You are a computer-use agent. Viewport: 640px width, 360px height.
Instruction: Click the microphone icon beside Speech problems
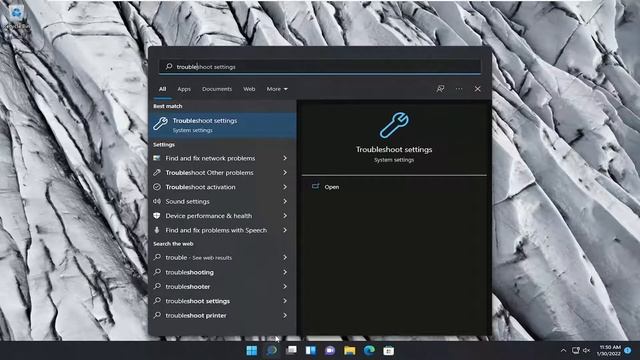(x=157, y=230)
